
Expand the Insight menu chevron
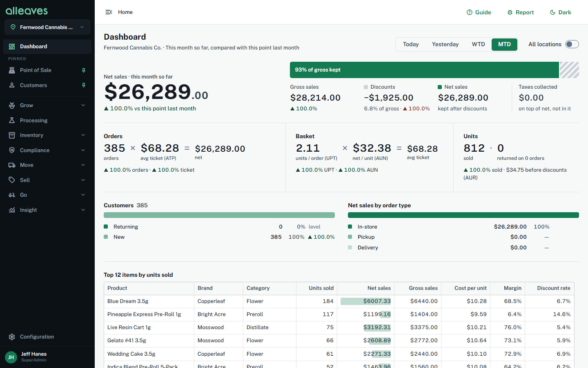[83, 210]
